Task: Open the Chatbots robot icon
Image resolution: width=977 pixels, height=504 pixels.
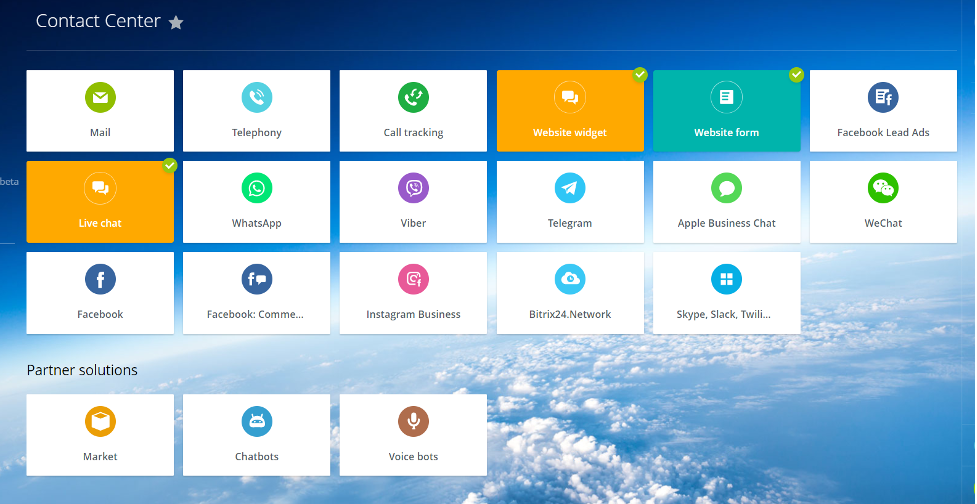Action: 257,421
